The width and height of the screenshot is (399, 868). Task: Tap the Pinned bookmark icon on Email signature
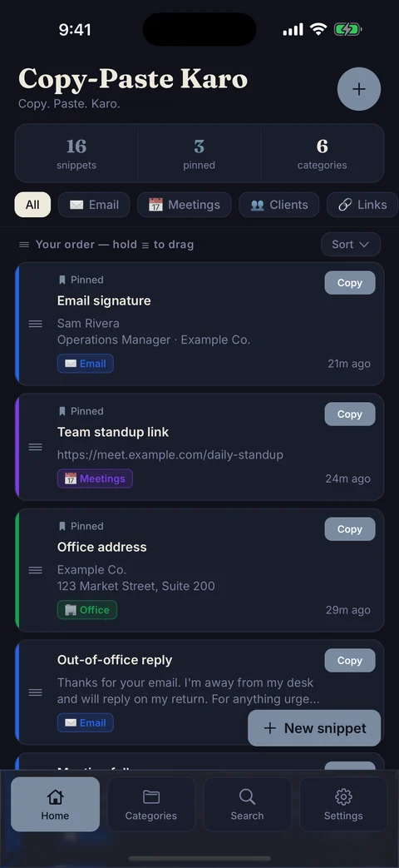click(x=62, y=280)
